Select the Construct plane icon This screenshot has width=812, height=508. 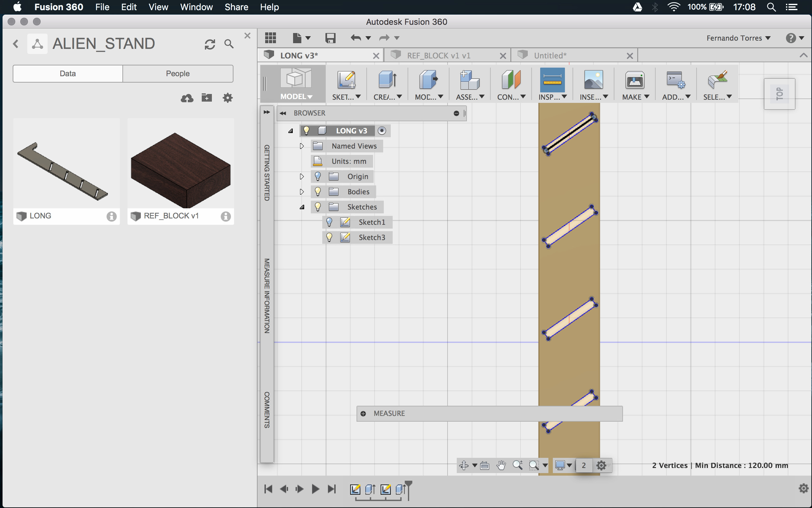click(x=511, y=80)
